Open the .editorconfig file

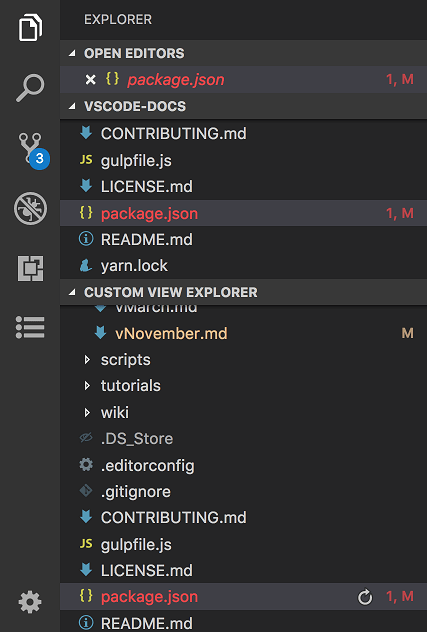(x=244, y=466)
